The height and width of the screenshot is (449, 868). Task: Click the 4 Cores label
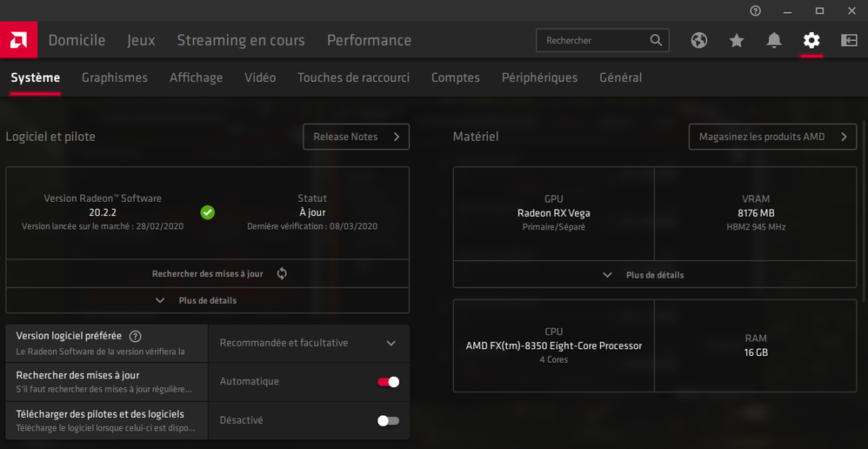pyautogui.click(x=553, y=360)
